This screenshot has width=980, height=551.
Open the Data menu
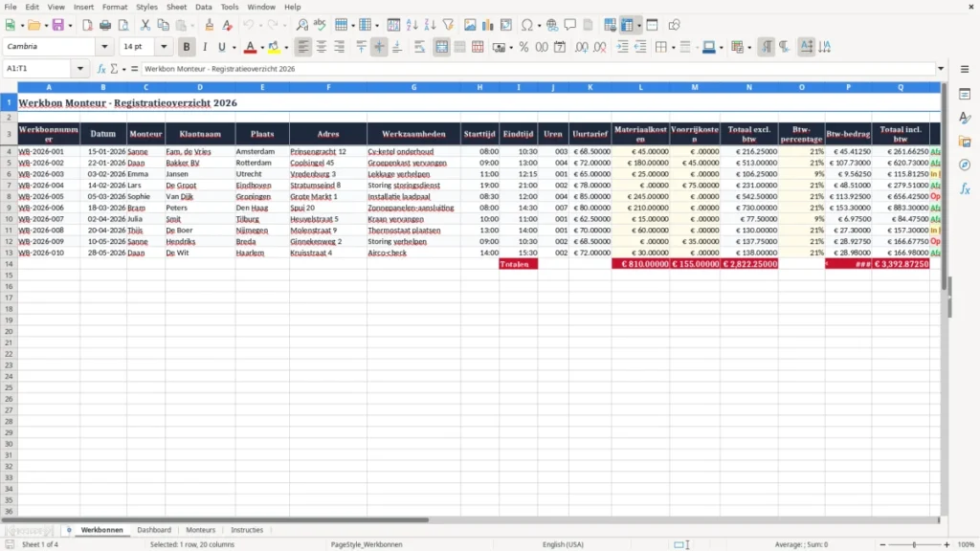pyautogui.click(x=203, y=7)
